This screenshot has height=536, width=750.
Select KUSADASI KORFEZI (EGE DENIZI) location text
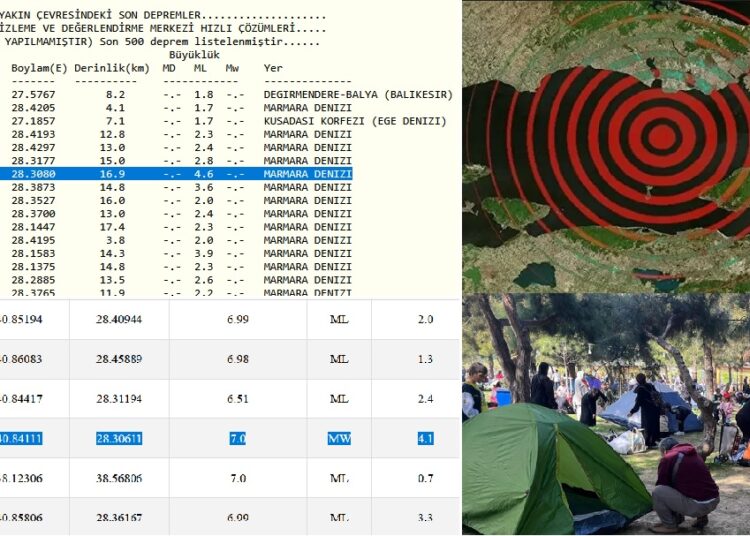(x=355, y=121)
